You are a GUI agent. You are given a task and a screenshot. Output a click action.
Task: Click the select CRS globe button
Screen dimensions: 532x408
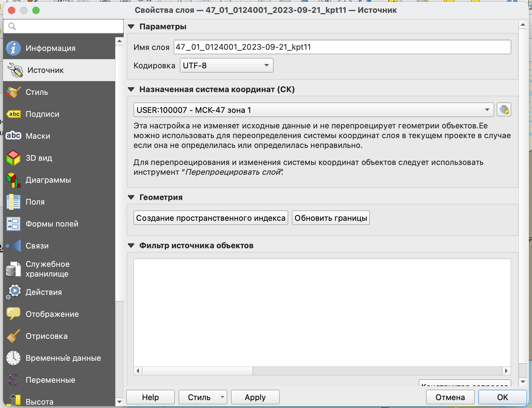pyautogui.click(x=504, y=110)
